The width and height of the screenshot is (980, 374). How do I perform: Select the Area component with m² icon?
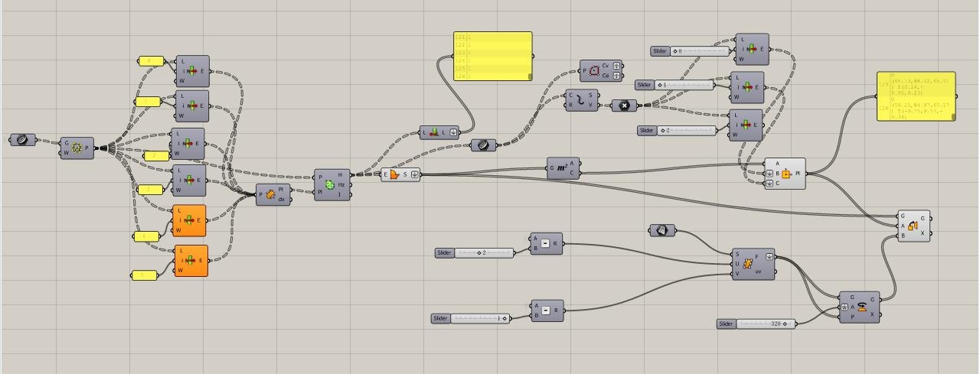point(563,168)
